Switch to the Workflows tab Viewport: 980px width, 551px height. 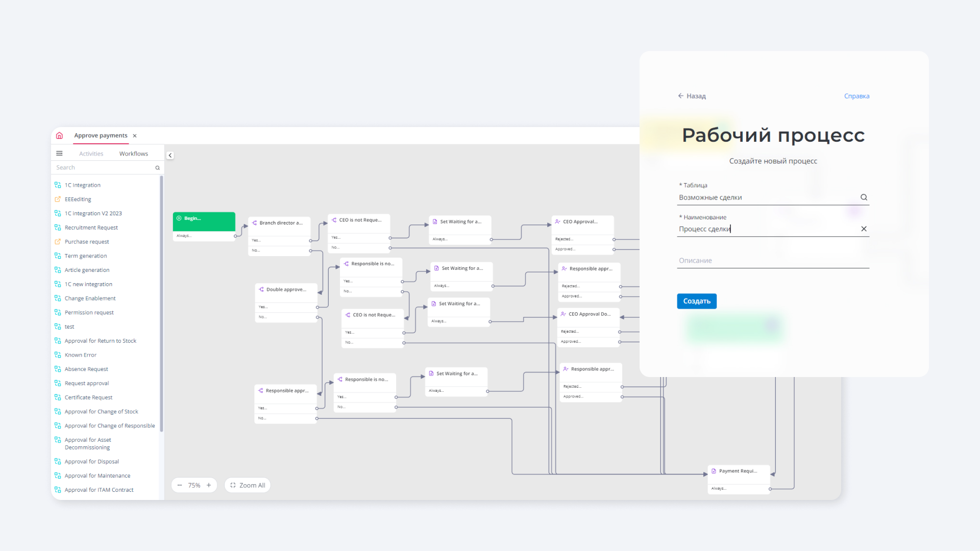tap(134, 154)
